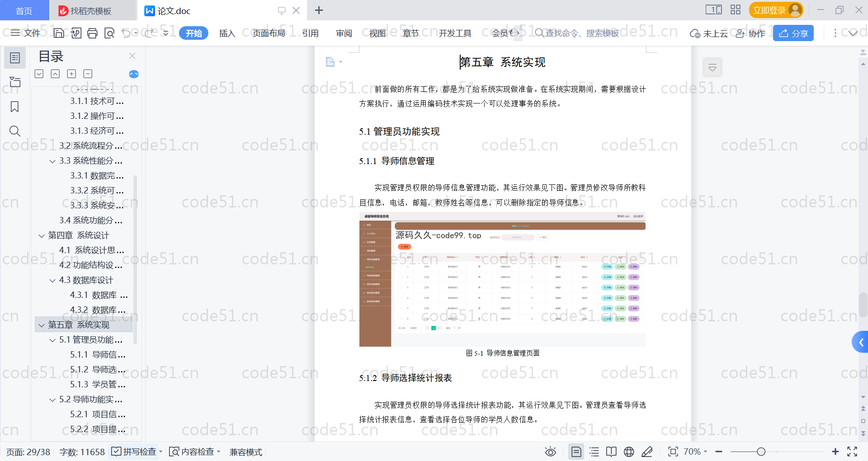Image resolution: width=868 pixels, height=461 pixels.
Task: Open 内容检查 dropdown in status bar
Action: click(x=194, y=452)
